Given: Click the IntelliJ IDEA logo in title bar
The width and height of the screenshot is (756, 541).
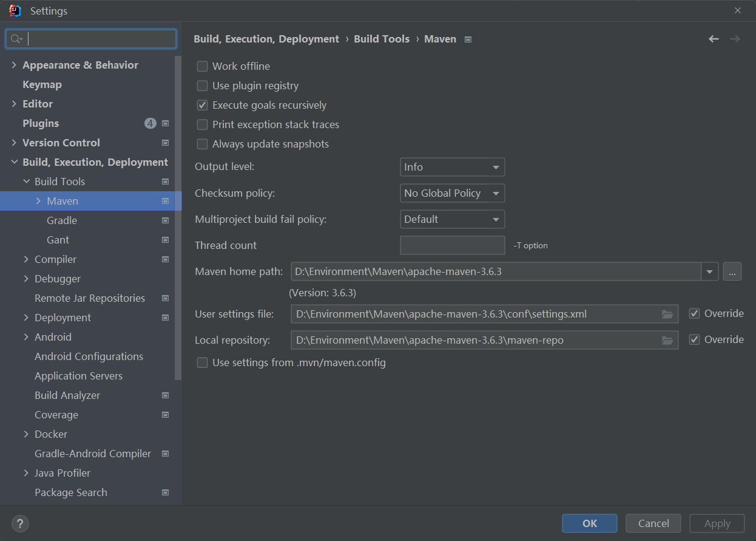Looking at the screenshot, I should [15, 11].
